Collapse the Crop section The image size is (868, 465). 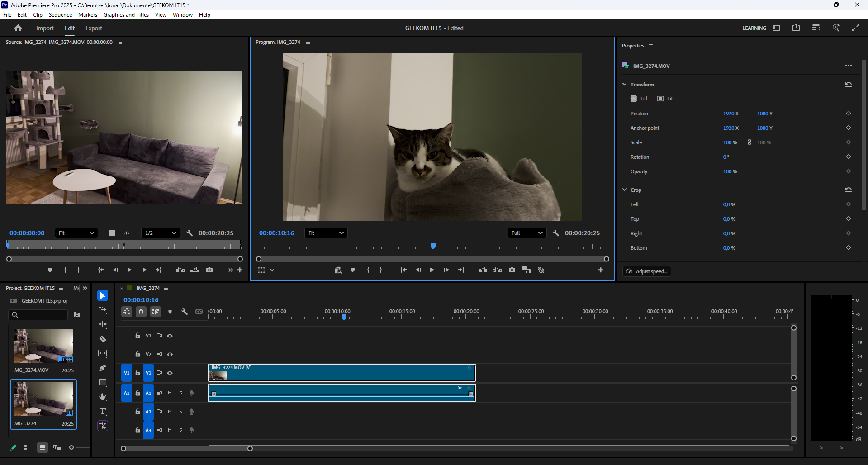625,190
